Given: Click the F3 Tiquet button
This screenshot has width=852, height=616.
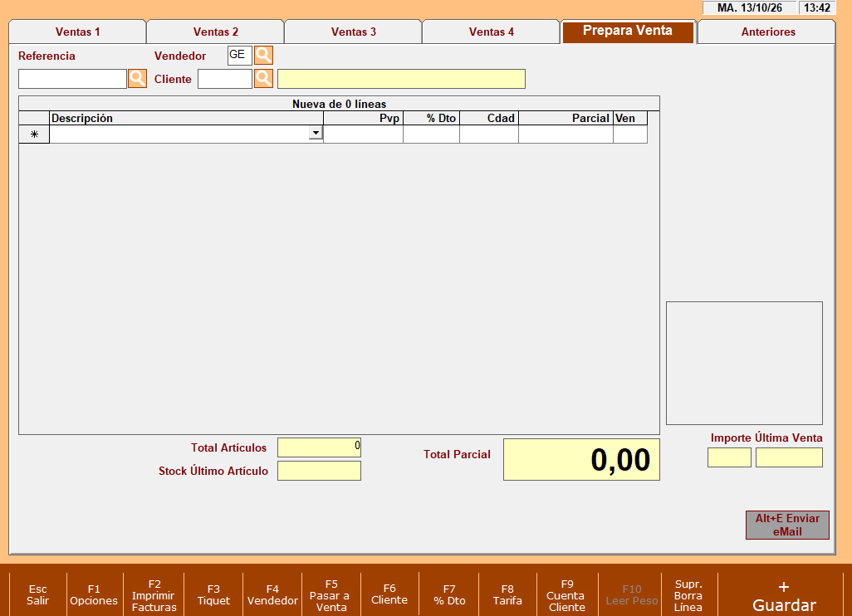Looking at the screenshot, I should (x=213, y=594).
